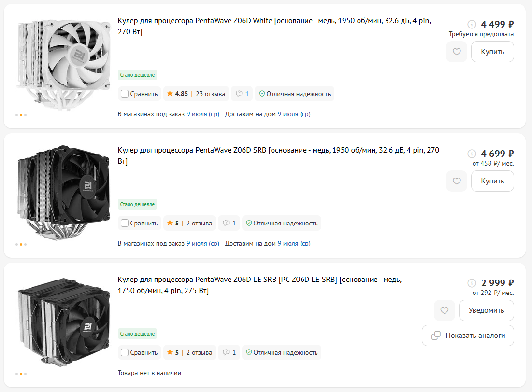Click Уведомить for out-of-stock cooler

(x=486, y=310)
